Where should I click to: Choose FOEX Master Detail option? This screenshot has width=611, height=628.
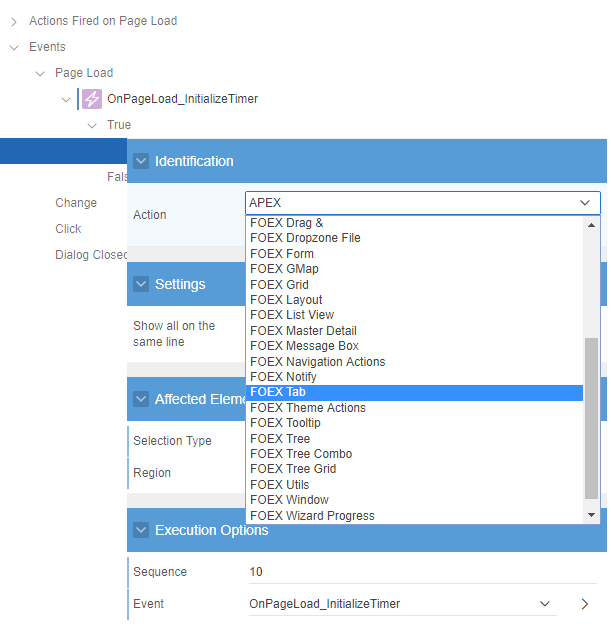[x=414, y=330]
